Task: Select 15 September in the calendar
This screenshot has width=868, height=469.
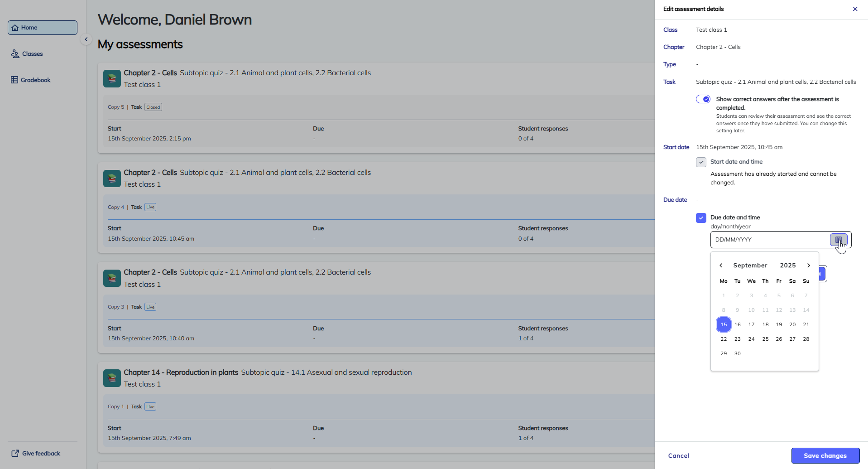Action: click(724, 324)
